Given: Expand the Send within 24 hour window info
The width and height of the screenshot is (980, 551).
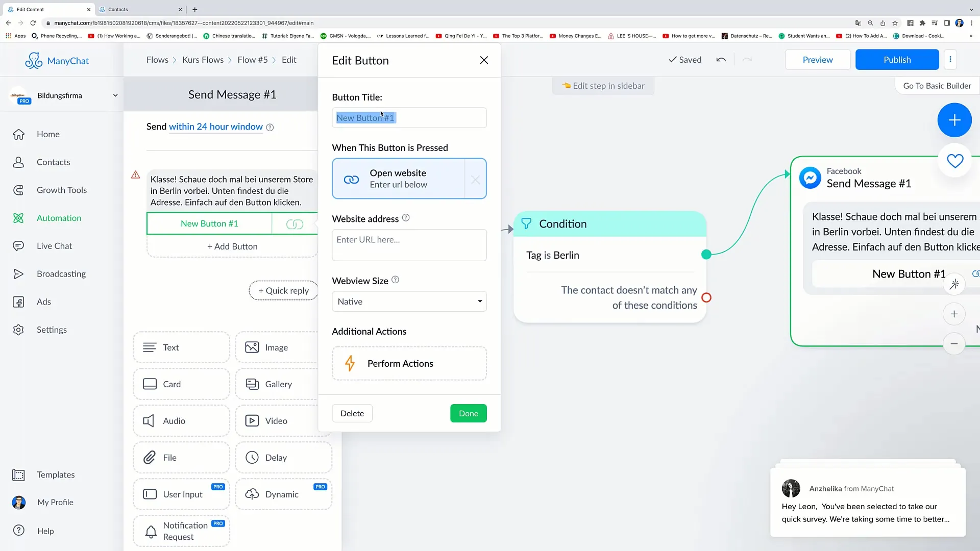Looking at the screenshot, I should [269, 127].
